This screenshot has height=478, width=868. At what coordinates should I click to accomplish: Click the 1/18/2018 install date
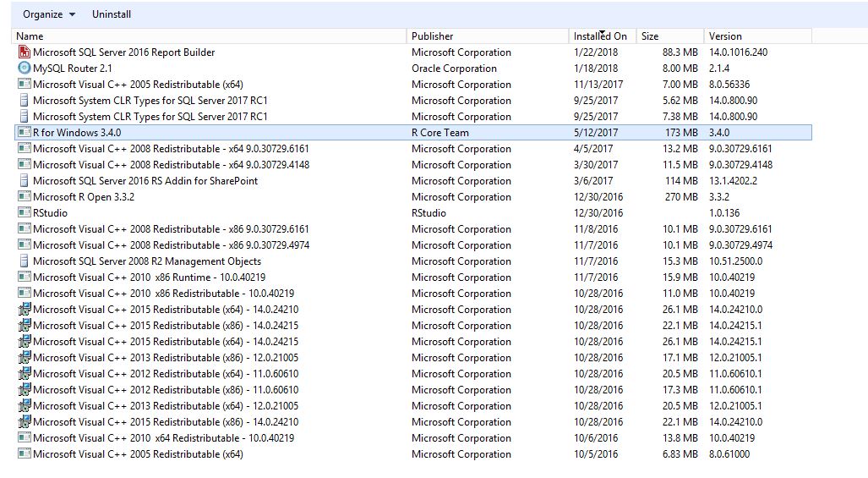point(596,69)
